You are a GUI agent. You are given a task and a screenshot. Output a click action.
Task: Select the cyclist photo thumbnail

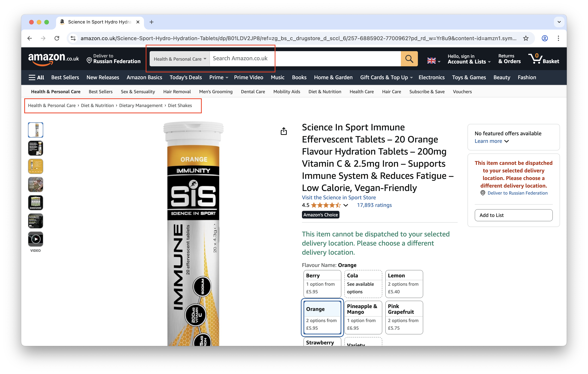click(36, 184)
